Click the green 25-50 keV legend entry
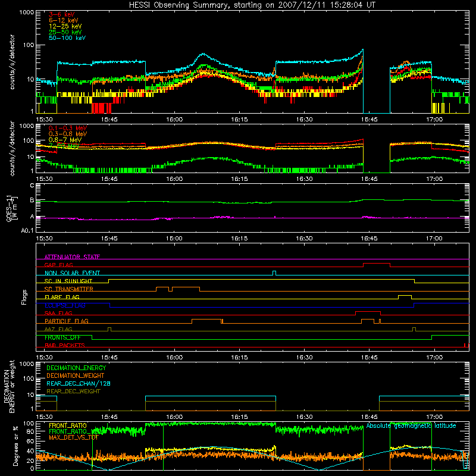Viewport: 476px width, 476px height. tap(65, 32)
